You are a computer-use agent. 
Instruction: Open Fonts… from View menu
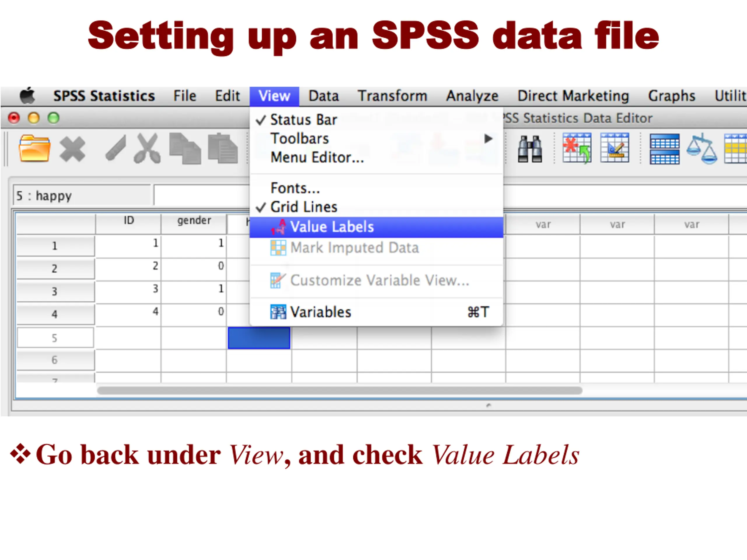376,188
